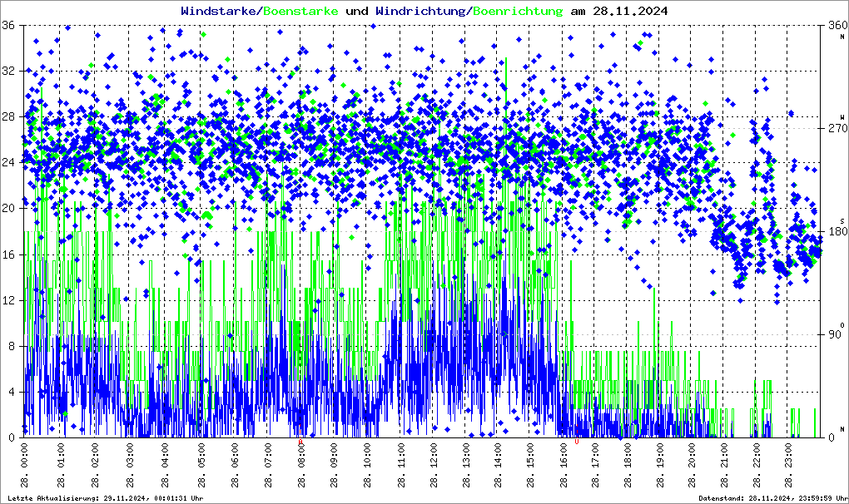Screen dimensions: 849x504
Task: Click the red 'U' sunset marker
Action: coord(577,442)
